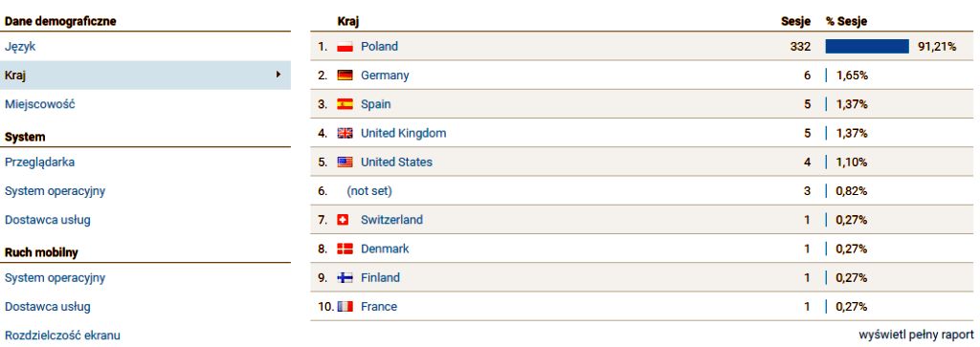
Task: Click the Germany flag icon
Action: [x=345, y=76]
